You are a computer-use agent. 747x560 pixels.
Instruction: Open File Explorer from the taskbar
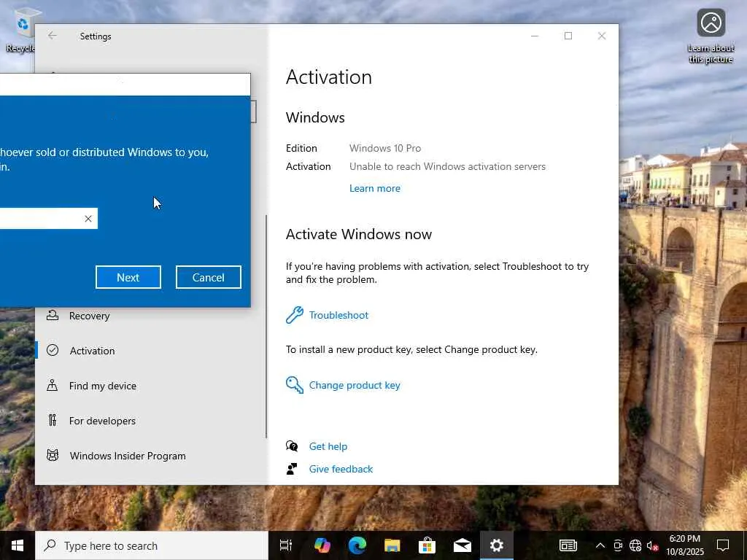392,545
